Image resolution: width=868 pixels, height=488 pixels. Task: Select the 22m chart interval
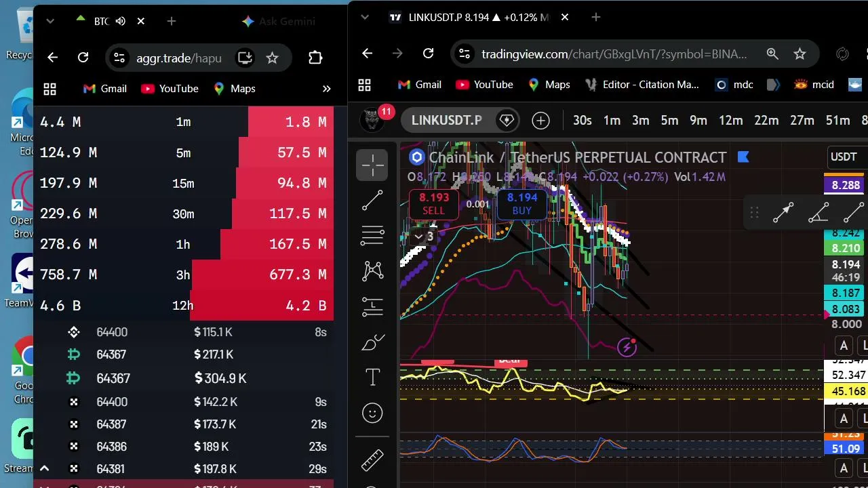click(766, 121)
